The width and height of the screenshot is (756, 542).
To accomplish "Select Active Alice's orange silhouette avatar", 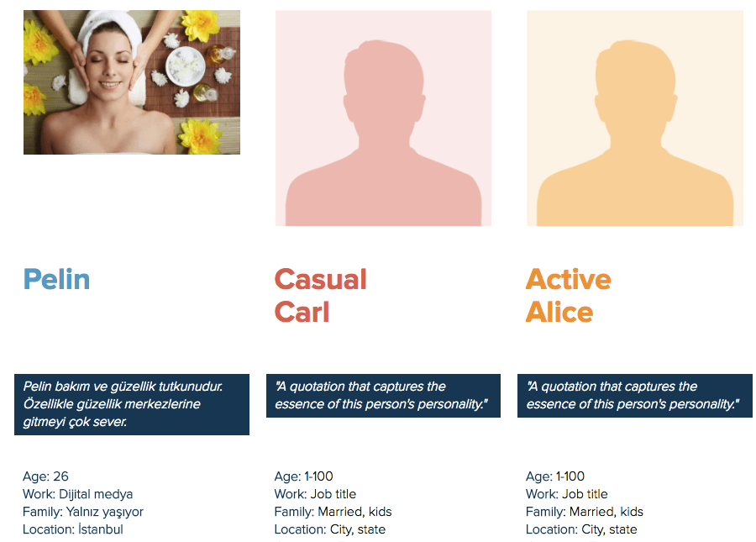I will [x=634, y=118].
